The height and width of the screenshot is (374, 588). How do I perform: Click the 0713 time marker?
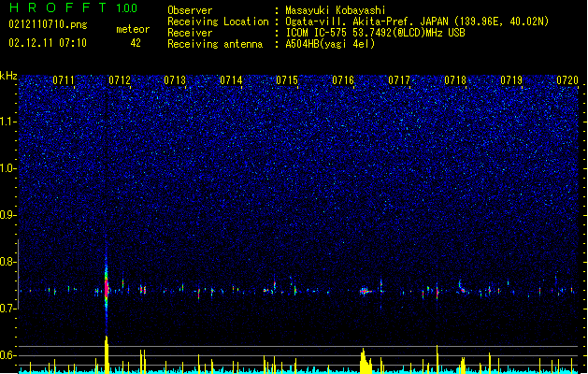175,80
